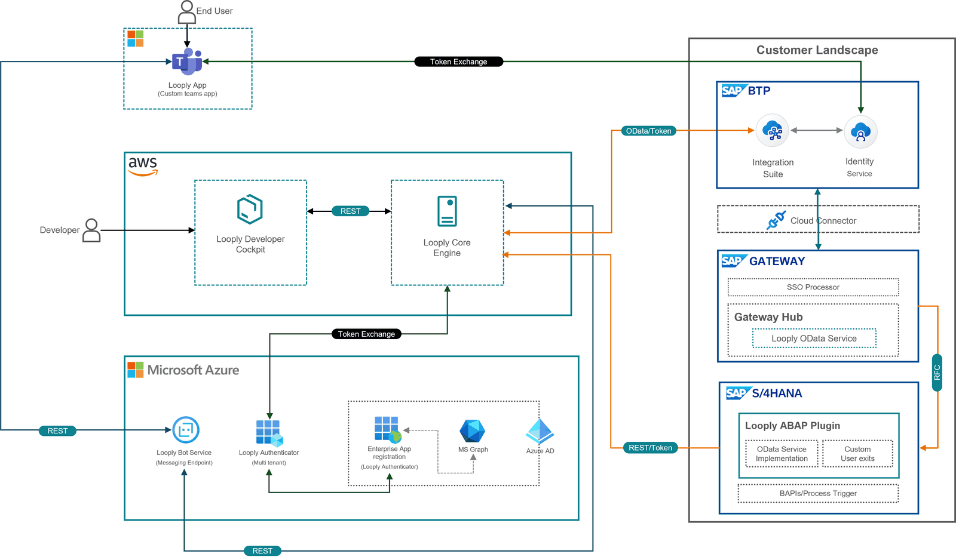Click the Cloud Connector label text

pyautogui.click(x=823, y=221)
